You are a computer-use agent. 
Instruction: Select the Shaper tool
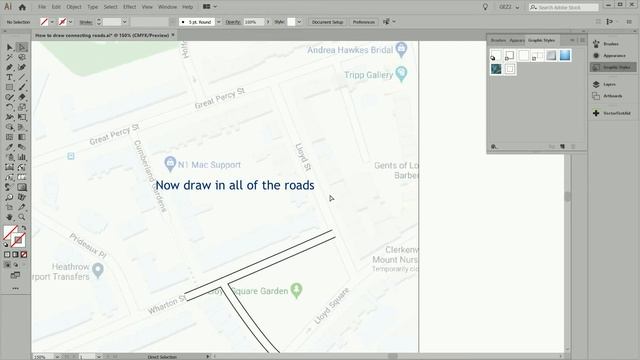click(x=9, y=97)
